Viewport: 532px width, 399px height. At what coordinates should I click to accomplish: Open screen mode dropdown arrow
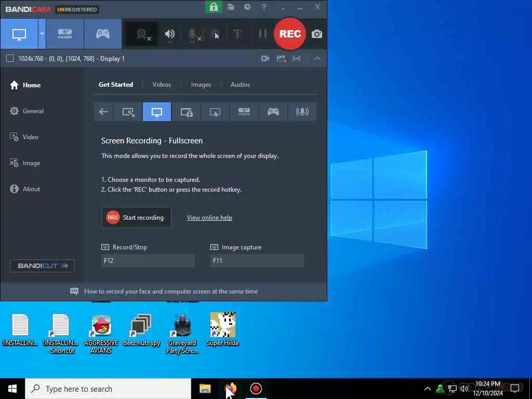[42, 34]
